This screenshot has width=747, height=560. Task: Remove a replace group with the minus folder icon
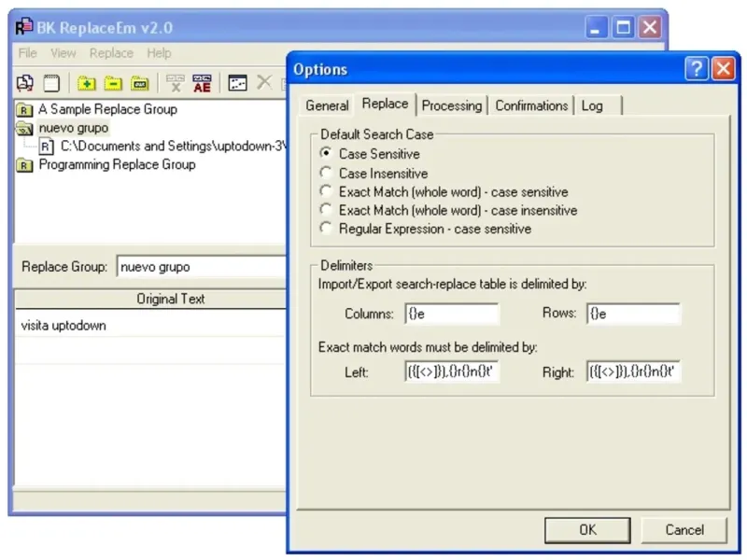click(x=113, y=83)
